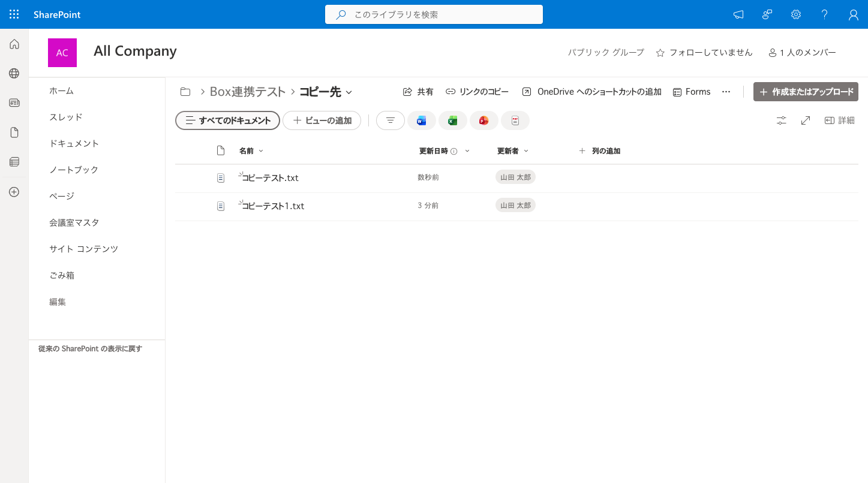The height and width of the screenshot is (483, 868).
Task: Open ドキュメント in site navigation
Action: (x=74, y=143)
